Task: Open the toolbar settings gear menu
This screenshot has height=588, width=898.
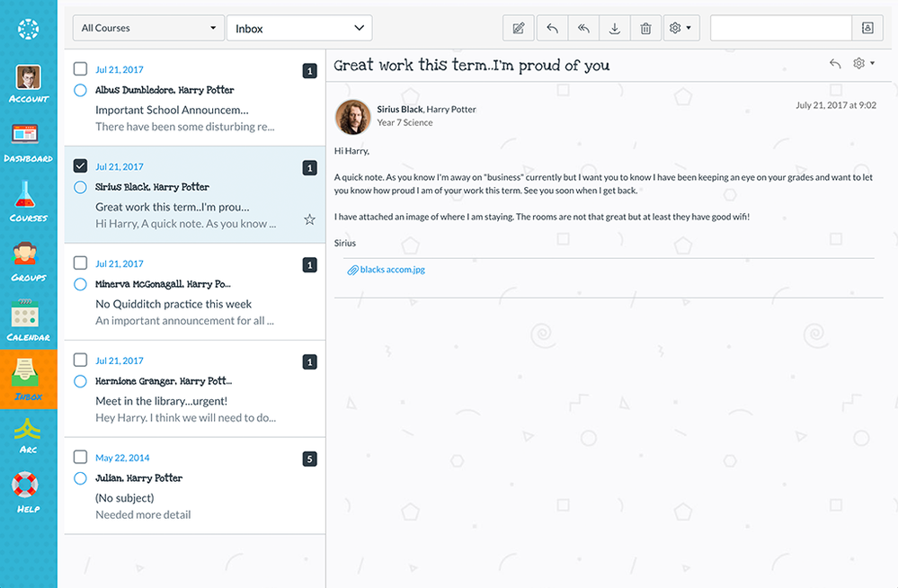Action: tap(680, 28)
